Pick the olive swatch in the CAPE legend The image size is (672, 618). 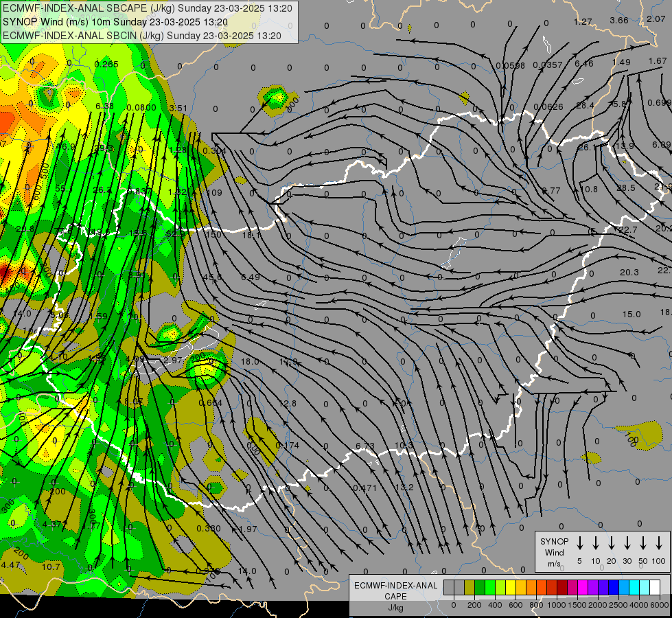[x=470, y=587]
